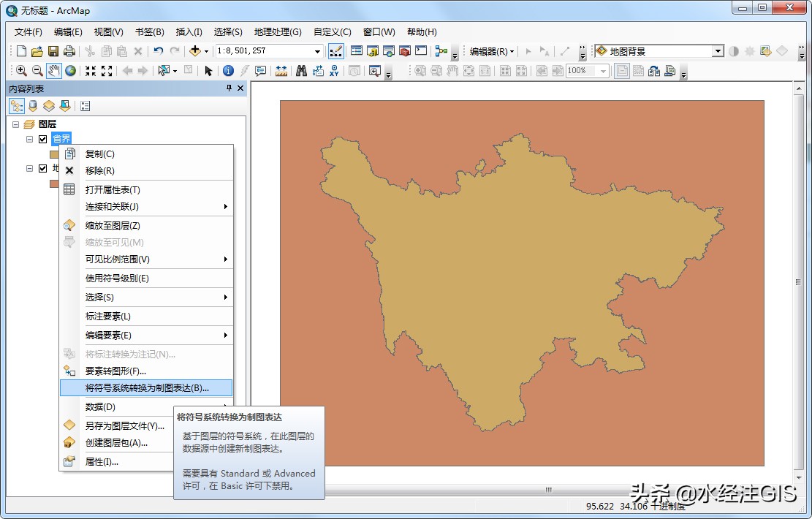Open the Identify tool
Image resolution: width=812 pixels, height=519 pixels.
[x=228, y=70]
